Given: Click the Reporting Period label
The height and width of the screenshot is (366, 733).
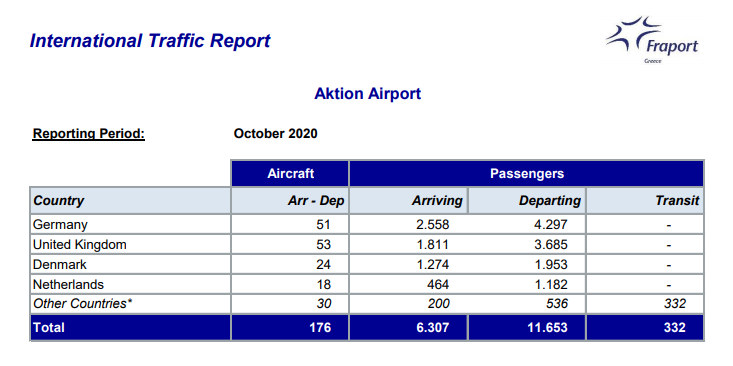Looking at the screenshot, I should coord(89,134).
